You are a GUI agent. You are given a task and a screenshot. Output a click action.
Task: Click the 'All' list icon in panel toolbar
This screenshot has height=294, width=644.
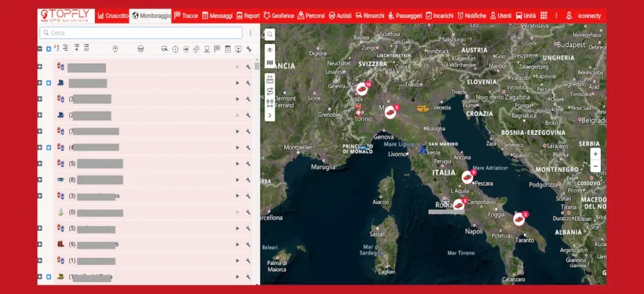click(86, 48)
